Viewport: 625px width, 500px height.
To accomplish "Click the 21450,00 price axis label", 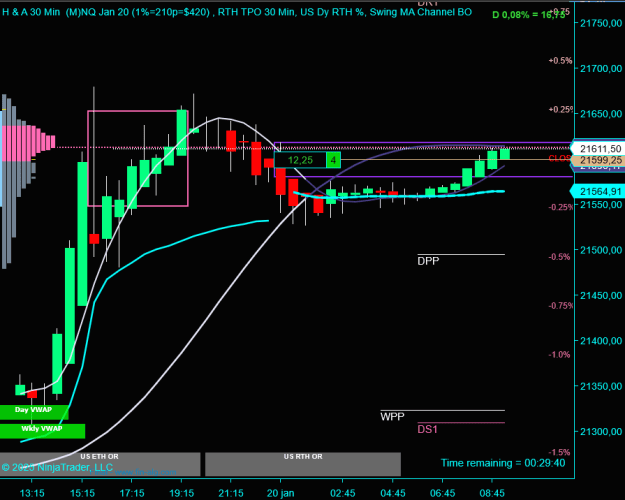I will click(x=601, y=295).
